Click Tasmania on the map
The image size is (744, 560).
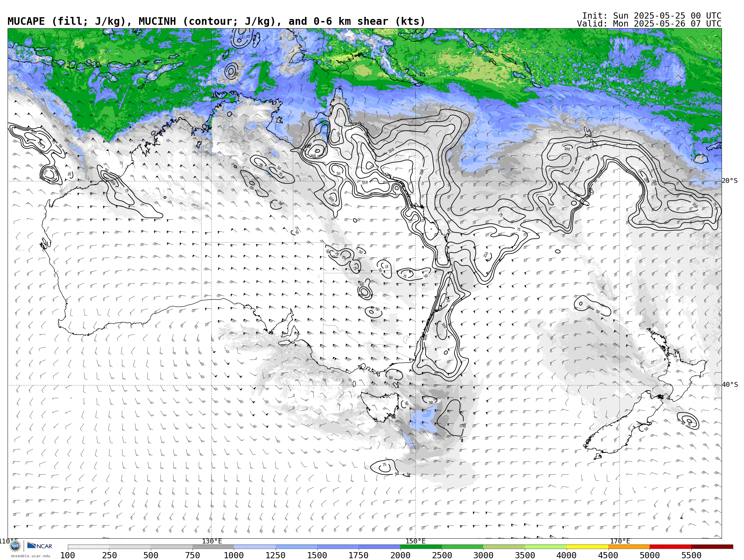tap(381, 406)
